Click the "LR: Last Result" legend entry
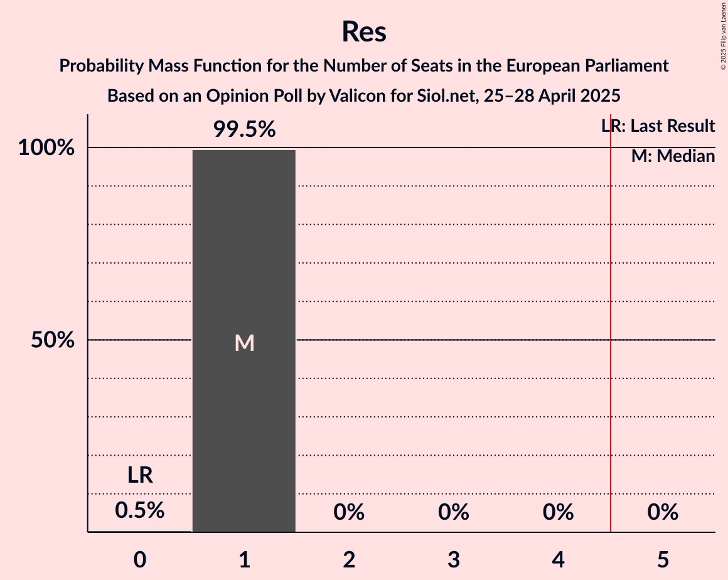Viewport: 728px width, 580px height. coord(658,126)
